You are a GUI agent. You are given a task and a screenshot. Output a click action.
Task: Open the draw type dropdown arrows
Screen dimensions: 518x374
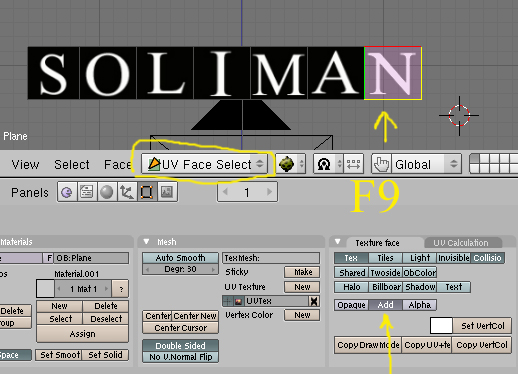(301, 164)
